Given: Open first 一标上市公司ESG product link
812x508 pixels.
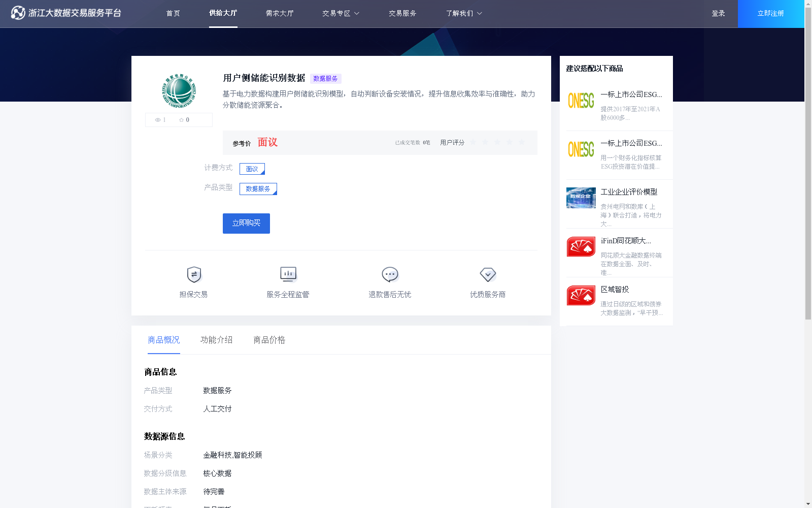Looking at the screenshot, I should point(631,94).
